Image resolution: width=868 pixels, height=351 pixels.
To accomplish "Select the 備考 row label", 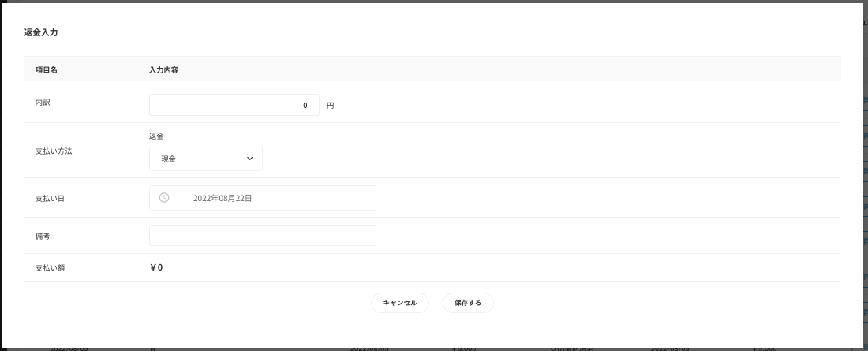I will point(43,236).
